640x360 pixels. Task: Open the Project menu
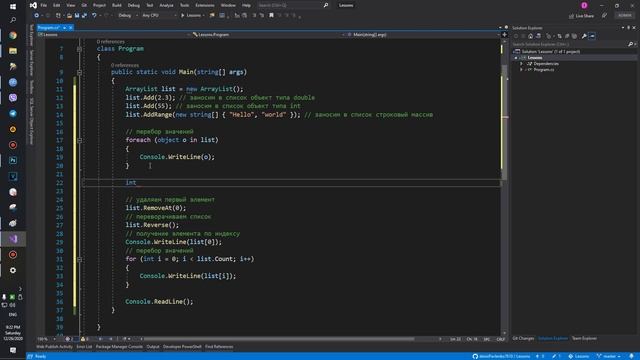click(x=99, y=5)
